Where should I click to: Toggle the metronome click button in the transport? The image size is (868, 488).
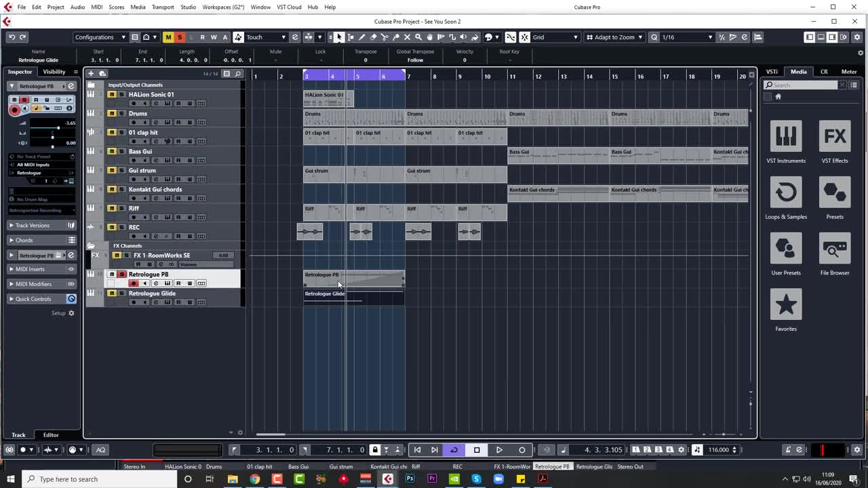click(788, 449)
